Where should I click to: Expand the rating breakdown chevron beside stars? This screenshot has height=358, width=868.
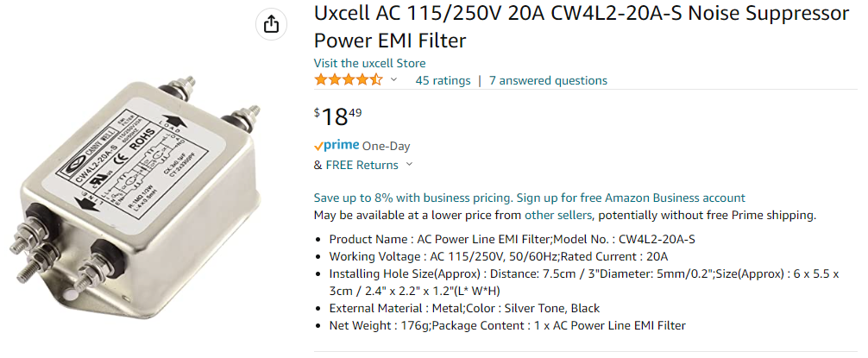(394, 80)
